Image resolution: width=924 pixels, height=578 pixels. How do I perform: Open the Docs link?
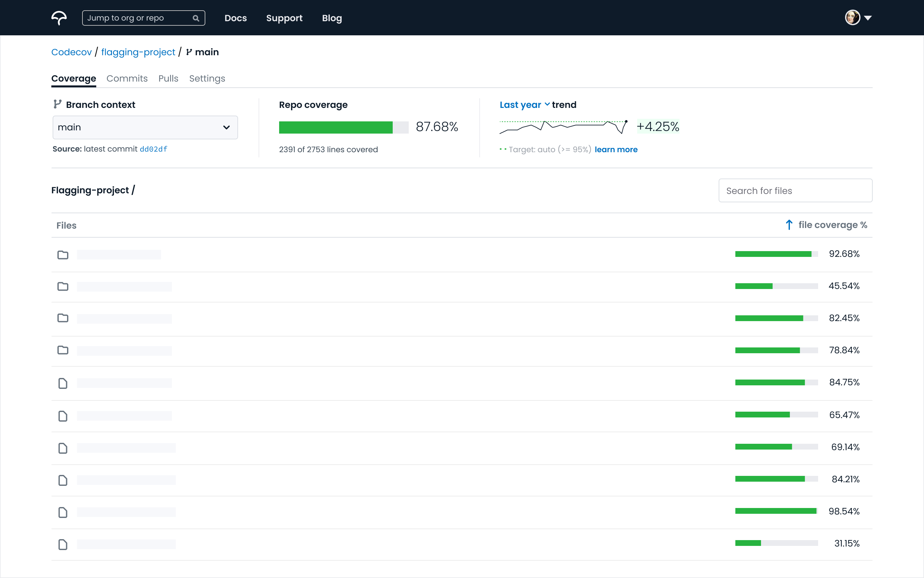[x=235, y=18]
